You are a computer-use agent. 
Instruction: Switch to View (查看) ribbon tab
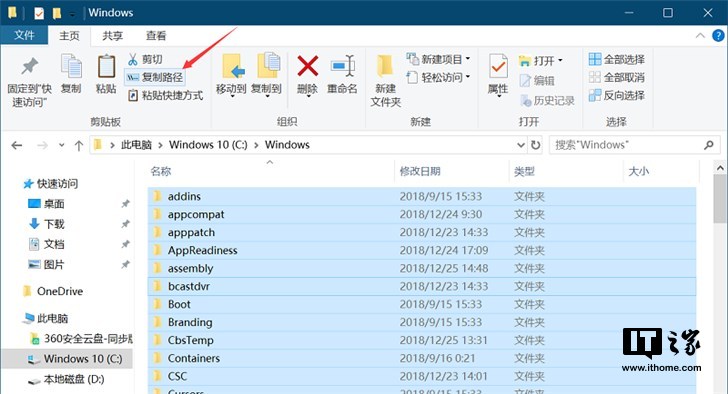156,36
